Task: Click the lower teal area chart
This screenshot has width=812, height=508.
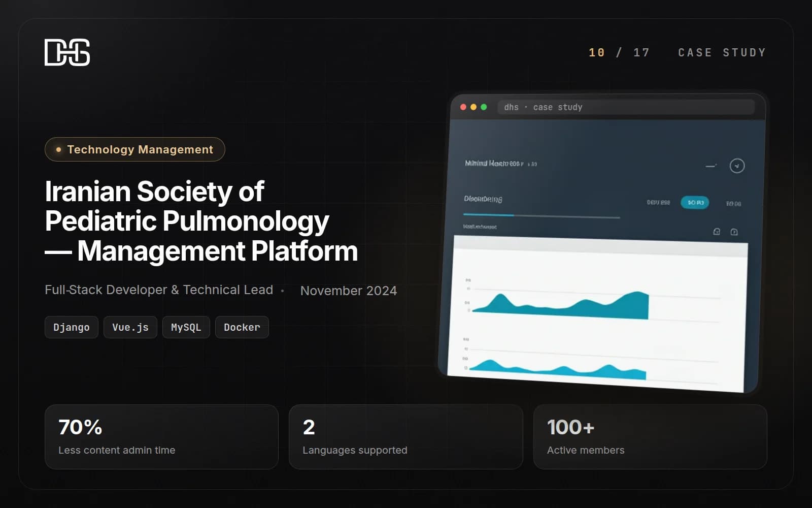Action: pos(557,369)
